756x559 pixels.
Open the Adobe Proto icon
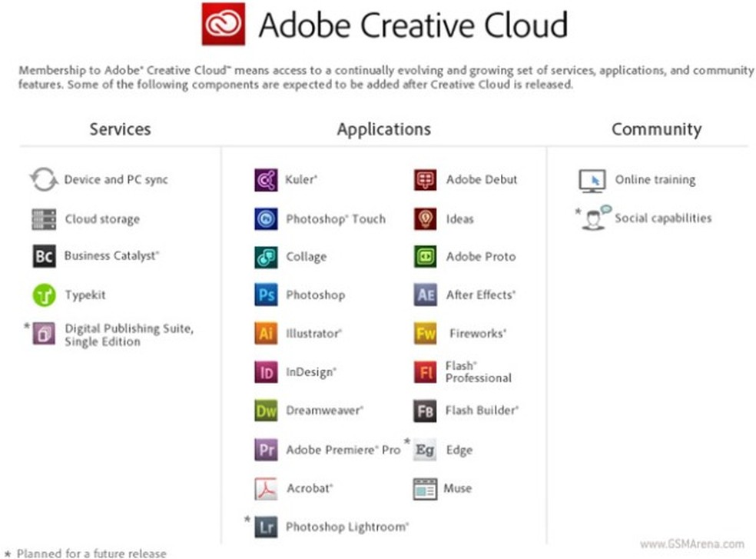pos(426,257)
